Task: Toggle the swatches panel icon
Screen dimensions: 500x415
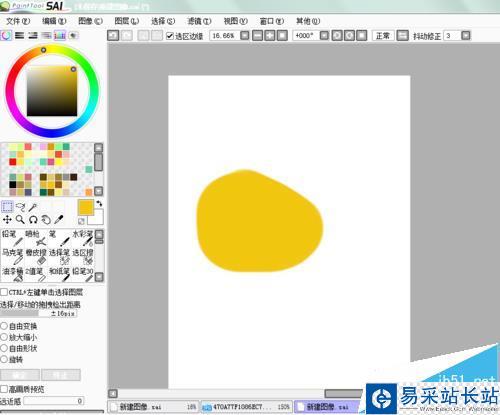Action: 60,35
